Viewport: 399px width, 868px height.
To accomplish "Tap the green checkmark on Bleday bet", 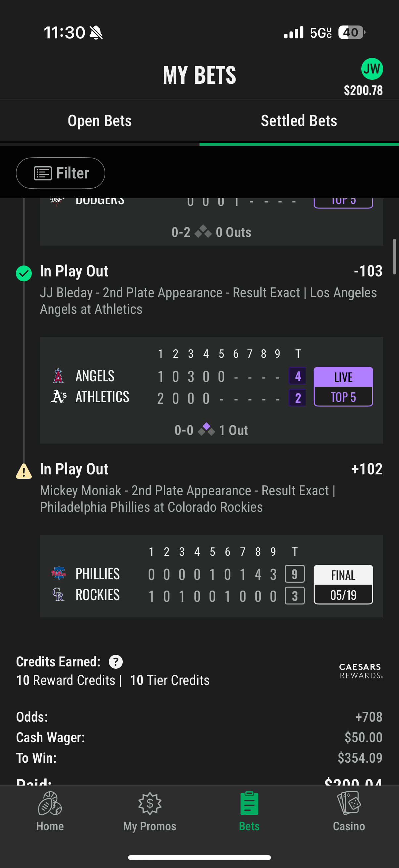I will (24, 273).
